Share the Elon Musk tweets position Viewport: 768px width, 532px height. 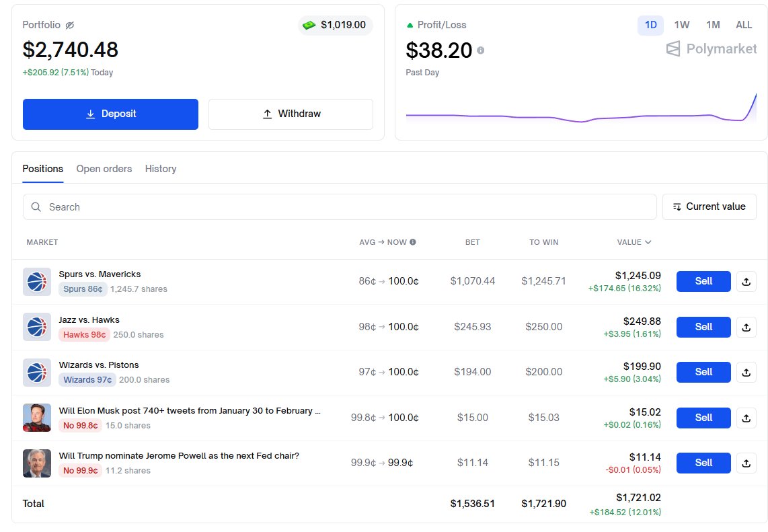tap(746, 418)
